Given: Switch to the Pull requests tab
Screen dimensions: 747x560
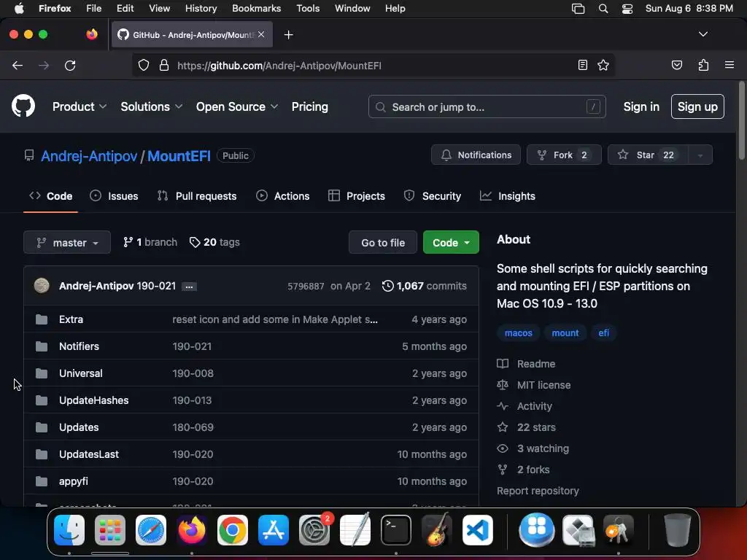Looking at the screenshot, I should pos(197,196).
